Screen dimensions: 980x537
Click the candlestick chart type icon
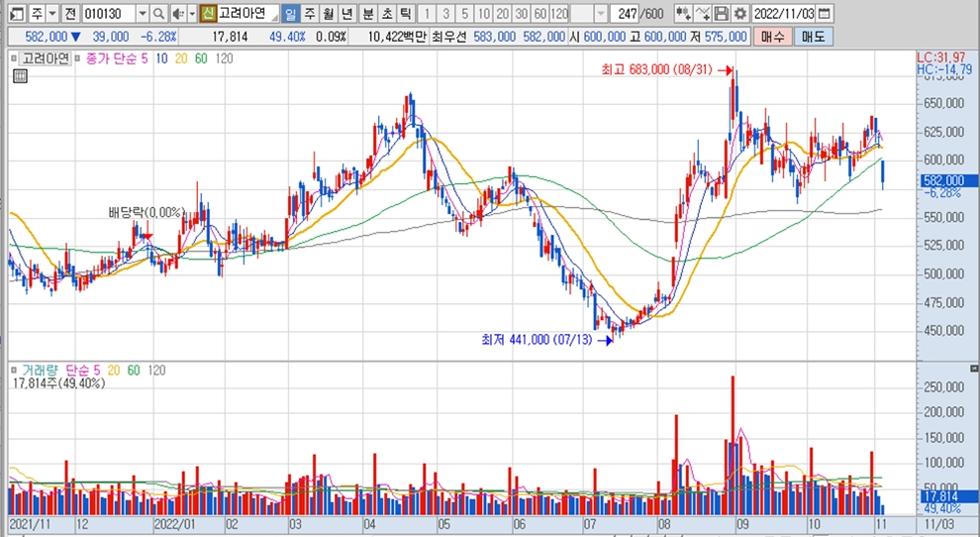[682, 14]
